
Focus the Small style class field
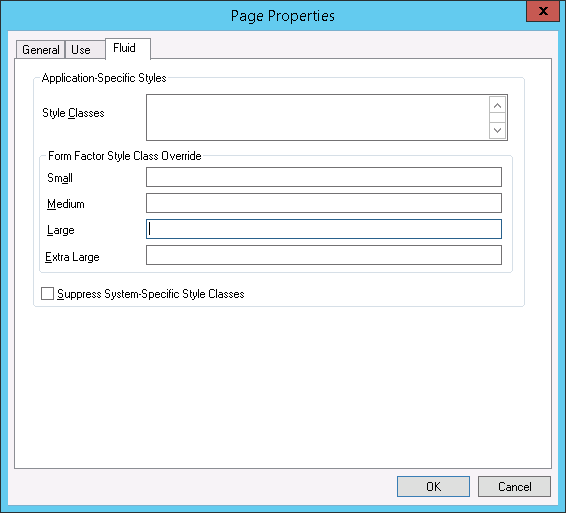pos(324,177)
